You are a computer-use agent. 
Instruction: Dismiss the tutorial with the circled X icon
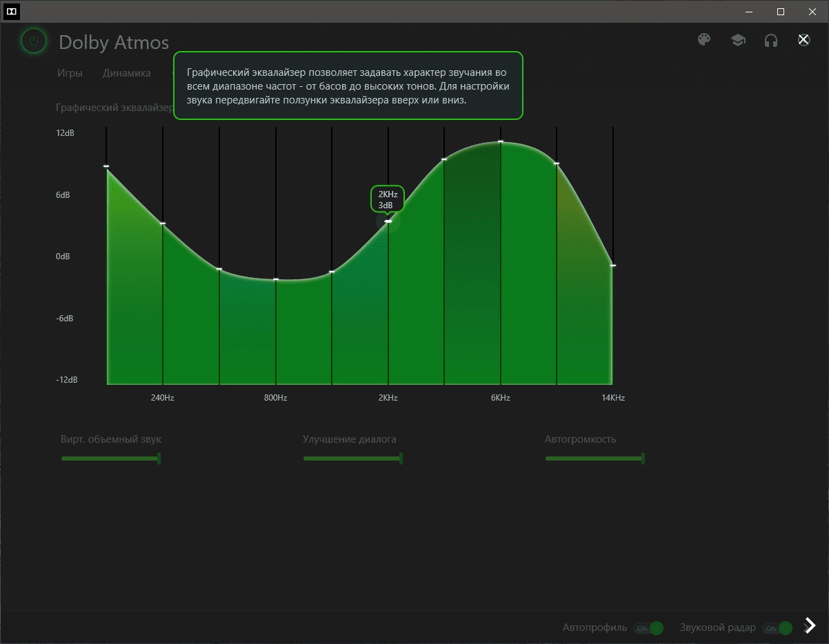click(x=803, y=40)
